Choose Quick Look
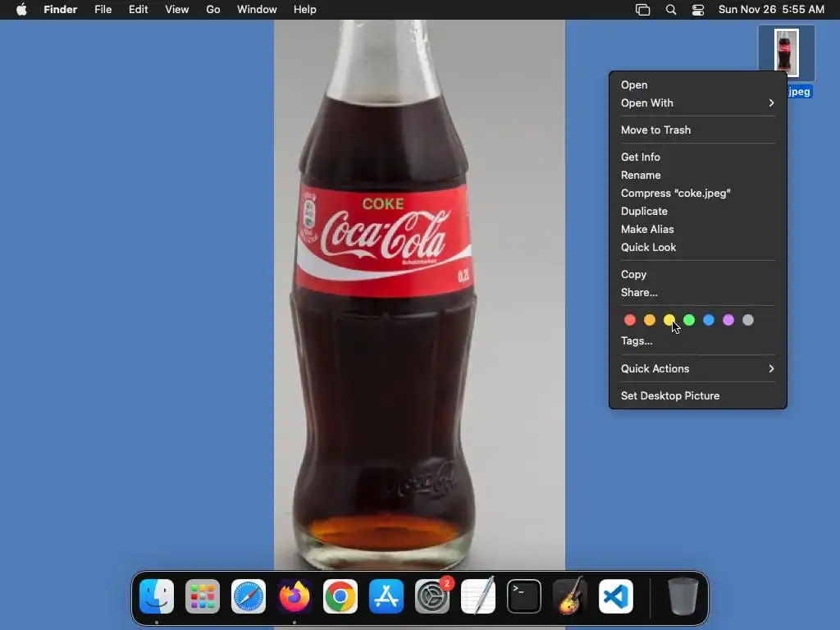Screen dimensions: 840x630 [697, 247]
